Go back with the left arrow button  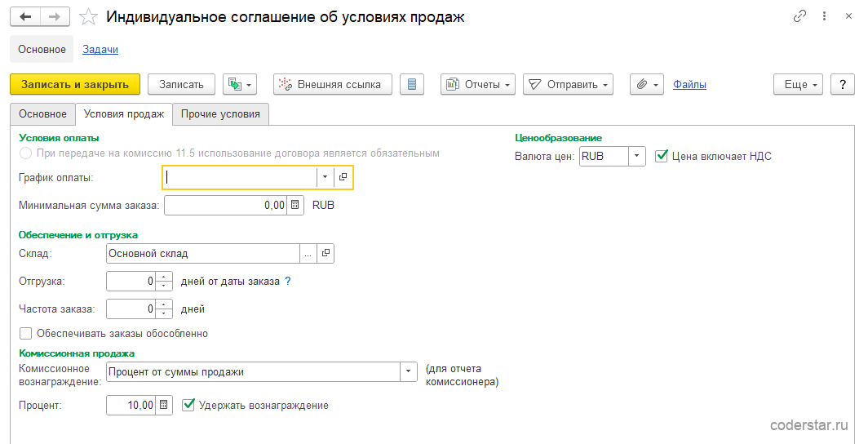[25, 16]
